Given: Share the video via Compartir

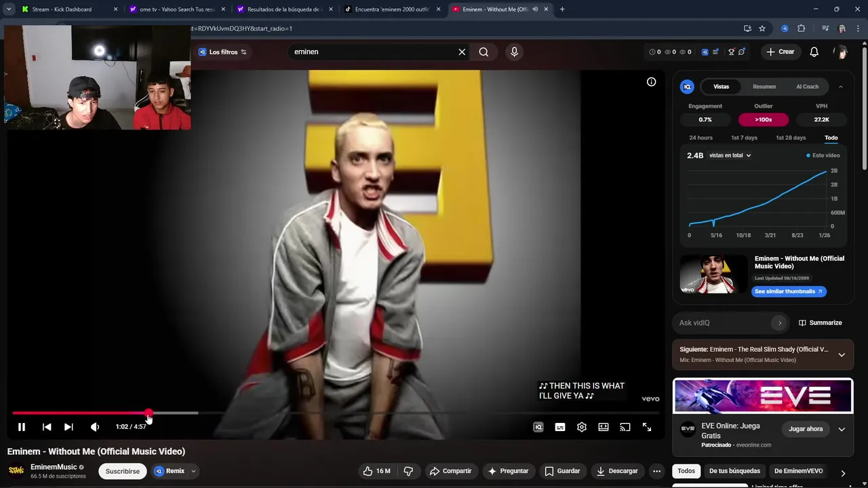Looking at the screenshot, I should 451,471.
